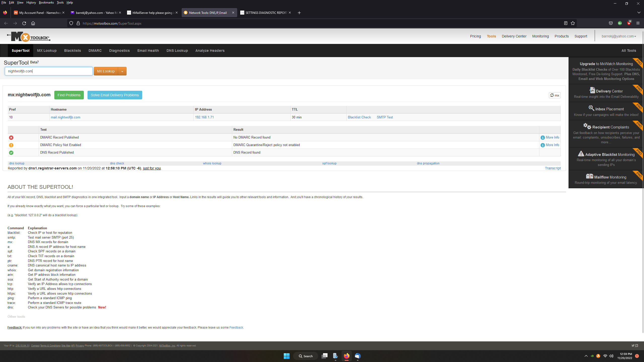Click info icon for DMARC Record Published
The width and height of the screenshot is (644, 362).
pyautogui.click(x=543, y=138)
